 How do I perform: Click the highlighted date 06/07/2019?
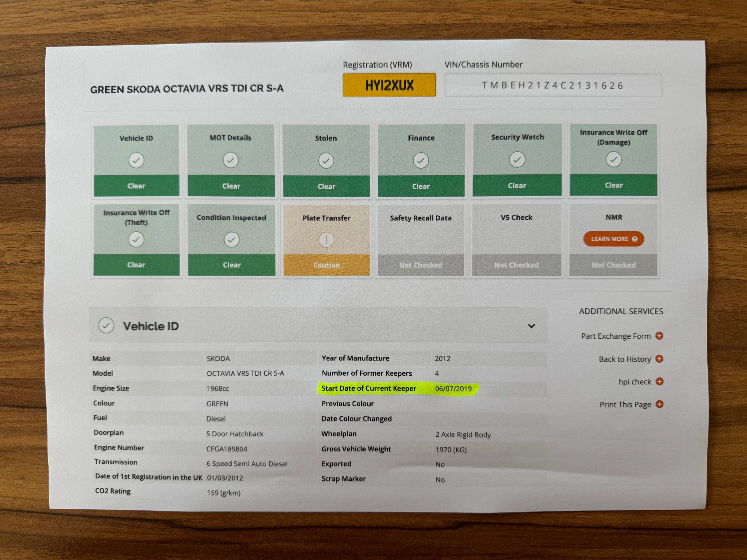click(453, 388)
